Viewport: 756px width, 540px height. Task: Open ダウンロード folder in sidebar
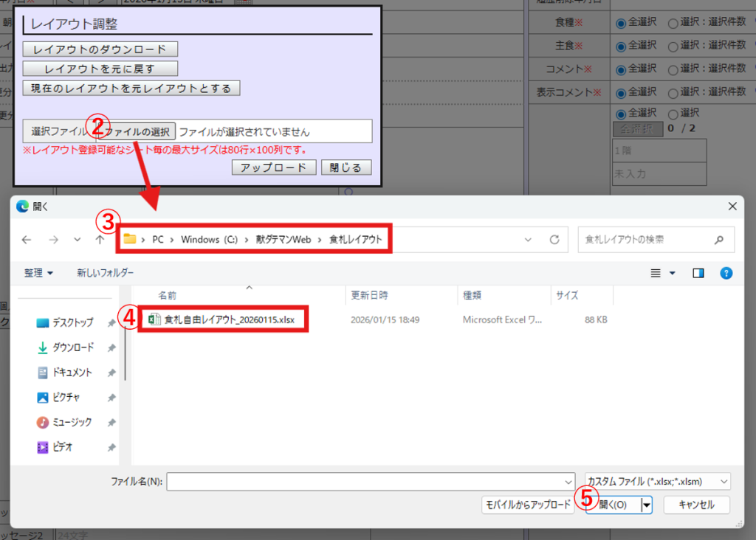[x=73, y=347]
